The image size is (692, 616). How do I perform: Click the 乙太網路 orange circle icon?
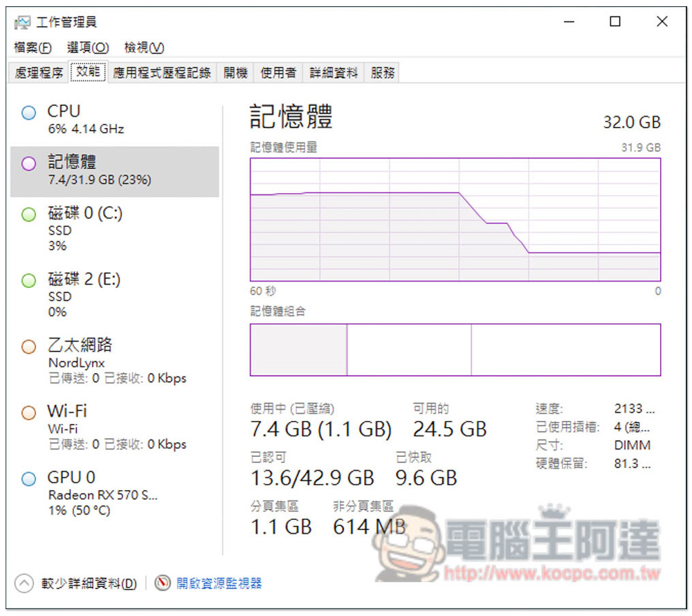click(x=28, y=346)
